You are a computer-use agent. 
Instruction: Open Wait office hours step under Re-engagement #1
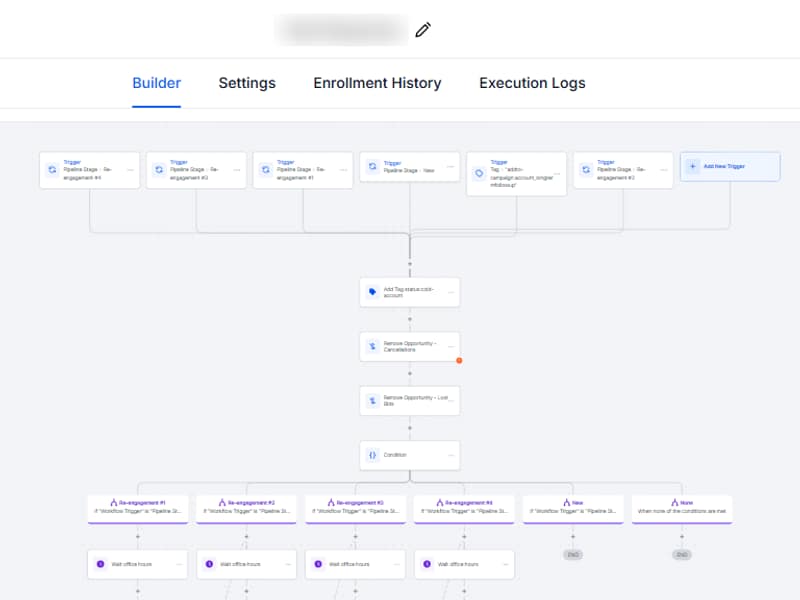pos(138,564)
